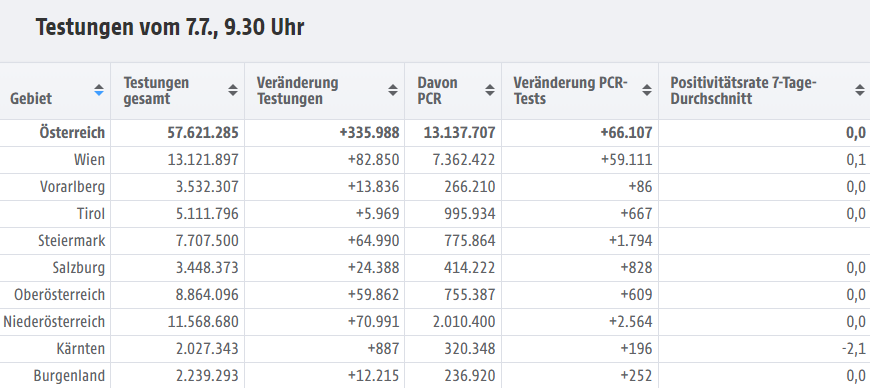
Task: Click Veränderung PCR-Tests header label
Action: [570, 91]
